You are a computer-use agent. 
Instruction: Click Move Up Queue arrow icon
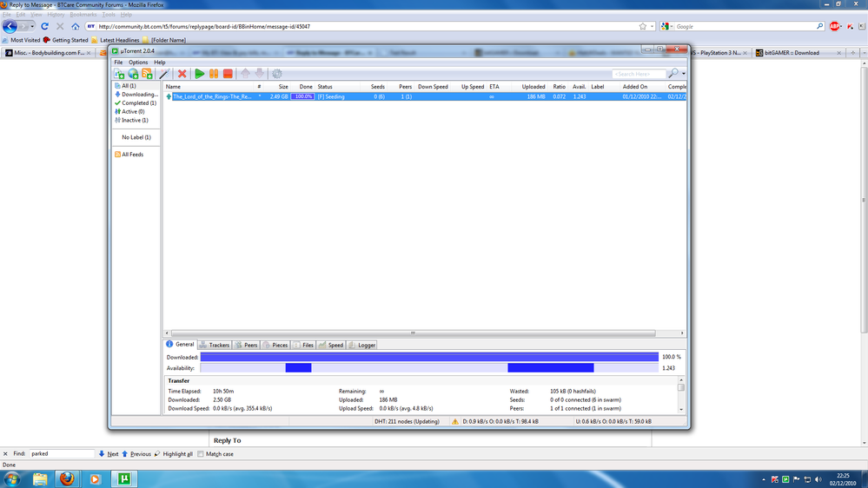(x=245, y=74)
